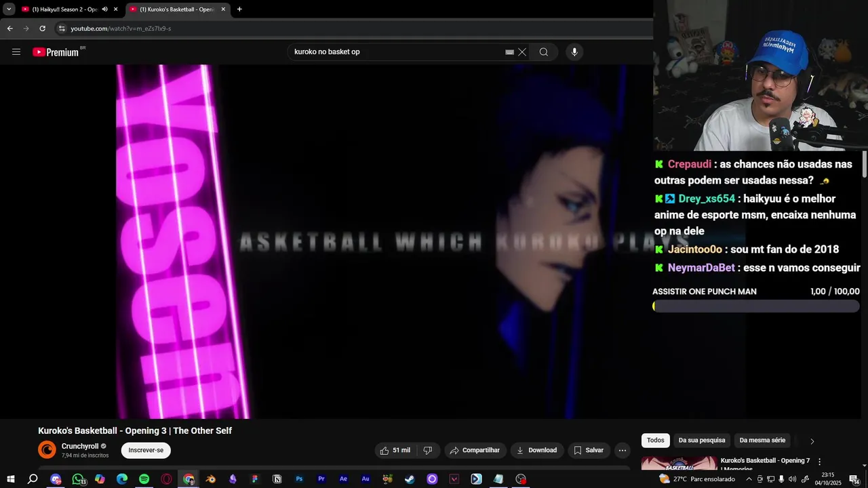
Task: Launch After Effects from the taskbar
Action: 344,479
